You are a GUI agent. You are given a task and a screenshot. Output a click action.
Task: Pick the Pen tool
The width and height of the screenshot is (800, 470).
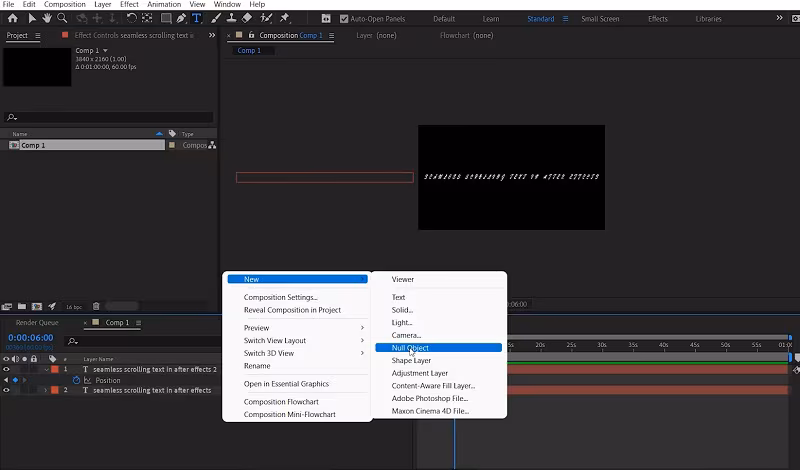click(x=180, y=18)
